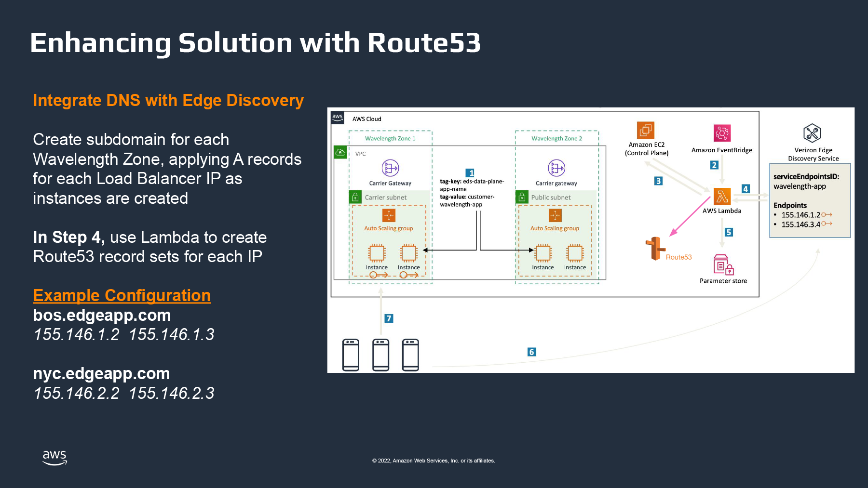Click the Carrier subnet lock icon
868x488 pixels.
355,197
